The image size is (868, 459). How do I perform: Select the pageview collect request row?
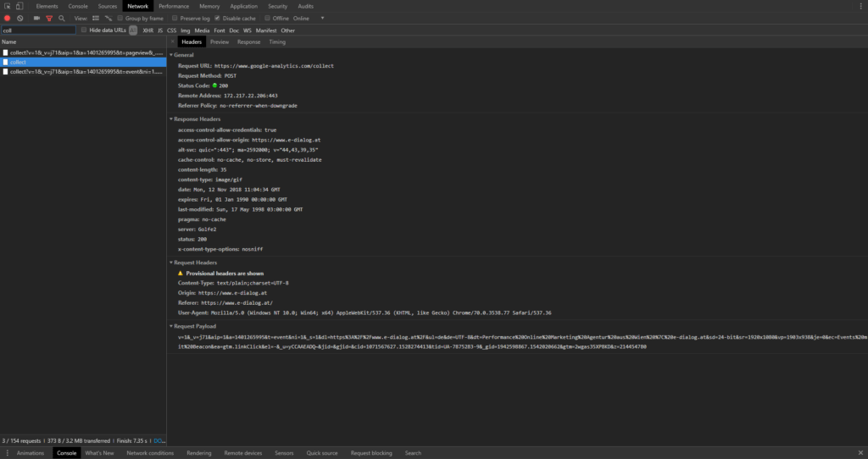83,53
